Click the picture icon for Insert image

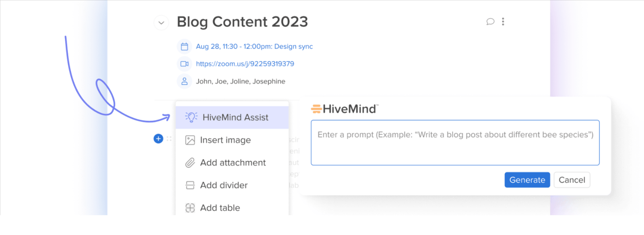(190, 140)
